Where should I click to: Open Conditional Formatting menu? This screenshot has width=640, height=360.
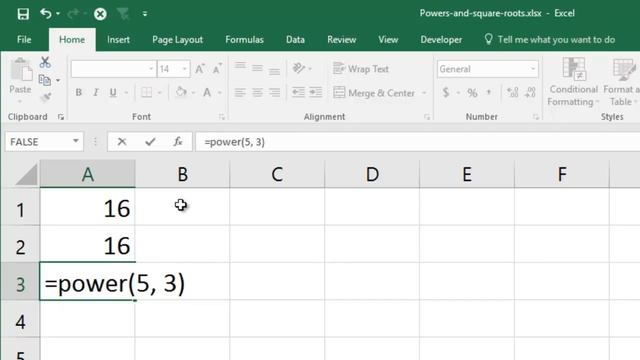coord(573,82)
